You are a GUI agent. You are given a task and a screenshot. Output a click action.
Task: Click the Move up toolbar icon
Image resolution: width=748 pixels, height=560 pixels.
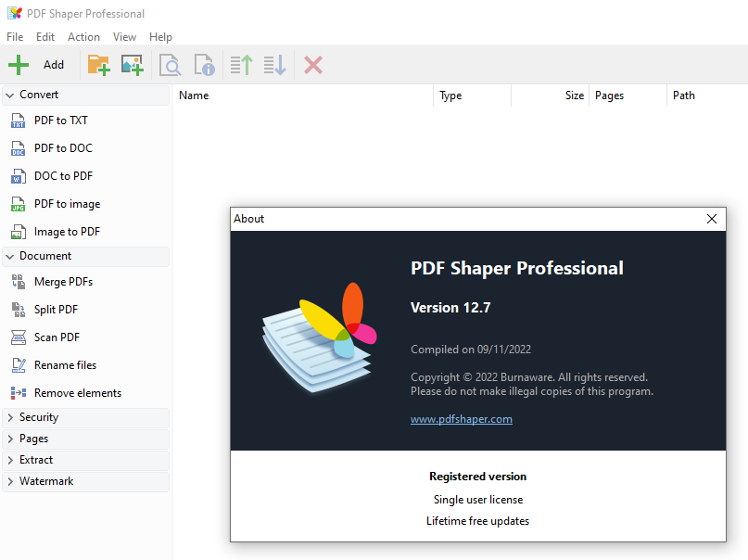pyautogui.click(x=241, y=65)
